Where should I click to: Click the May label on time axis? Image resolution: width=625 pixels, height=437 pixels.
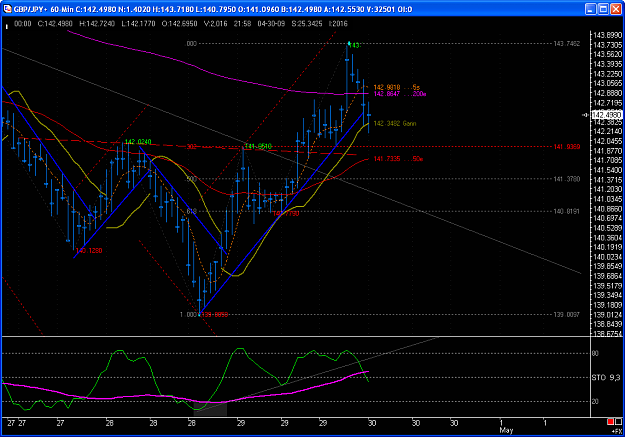pyautogui.click(x=506, y=430)
